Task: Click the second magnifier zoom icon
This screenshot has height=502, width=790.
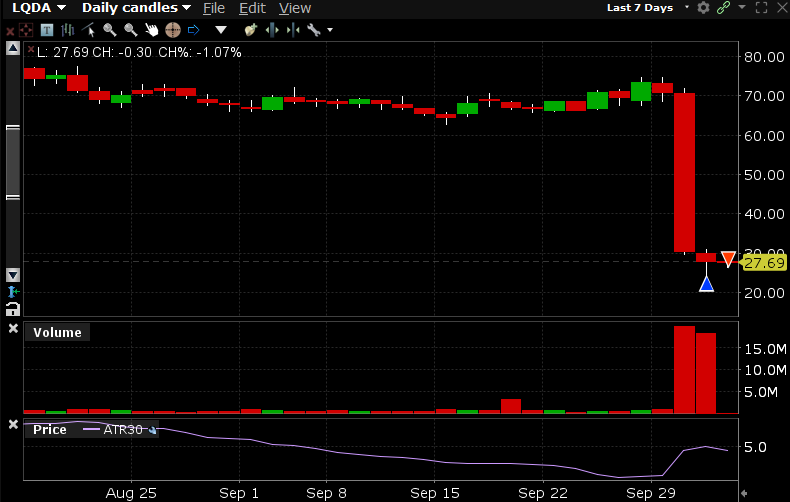Action: pyautogui.click(x=130, y=30)
